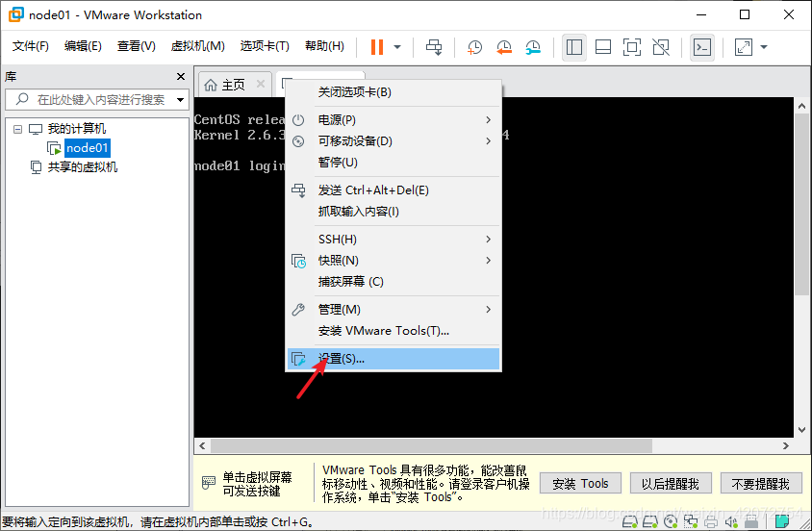This screenshot has height=531, width=812.
Task: Choose 捕获屏幕 (C) menu entry
Action: point(393,282)
